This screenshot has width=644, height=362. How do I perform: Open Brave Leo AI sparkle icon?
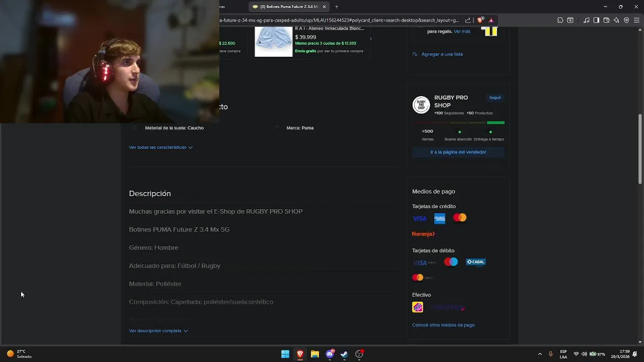coord(616,20)
